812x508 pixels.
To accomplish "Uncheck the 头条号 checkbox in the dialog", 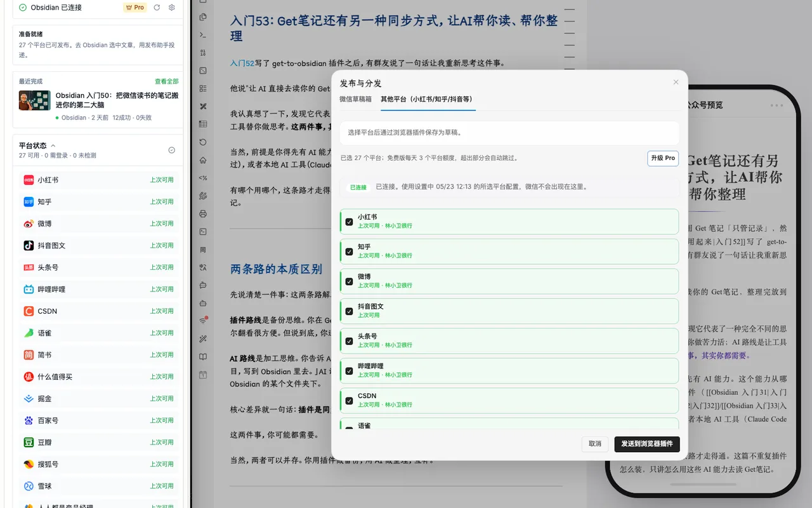I will [349, 341].
